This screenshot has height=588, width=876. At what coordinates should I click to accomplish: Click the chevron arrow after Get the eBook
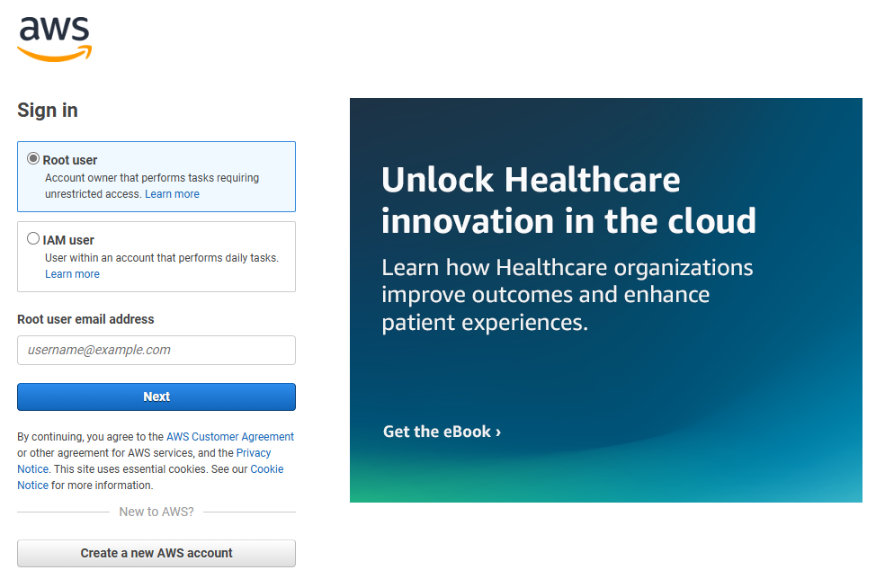pos(498,432)
